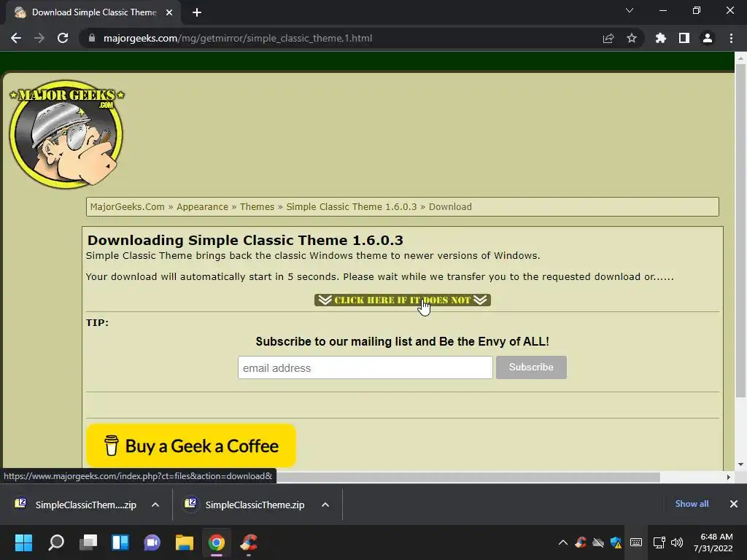Viewport: 747px width, 560px height.
Task: Open Simple Classic Theme 1.6.0.3 breadcrumb
Action: (352, 206)
